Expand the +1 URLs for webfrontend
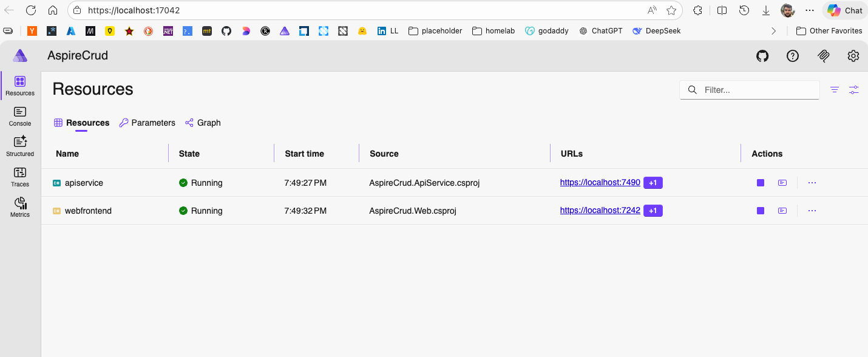The width and height of the screenshot is (868, 357). tap(653, 211)
